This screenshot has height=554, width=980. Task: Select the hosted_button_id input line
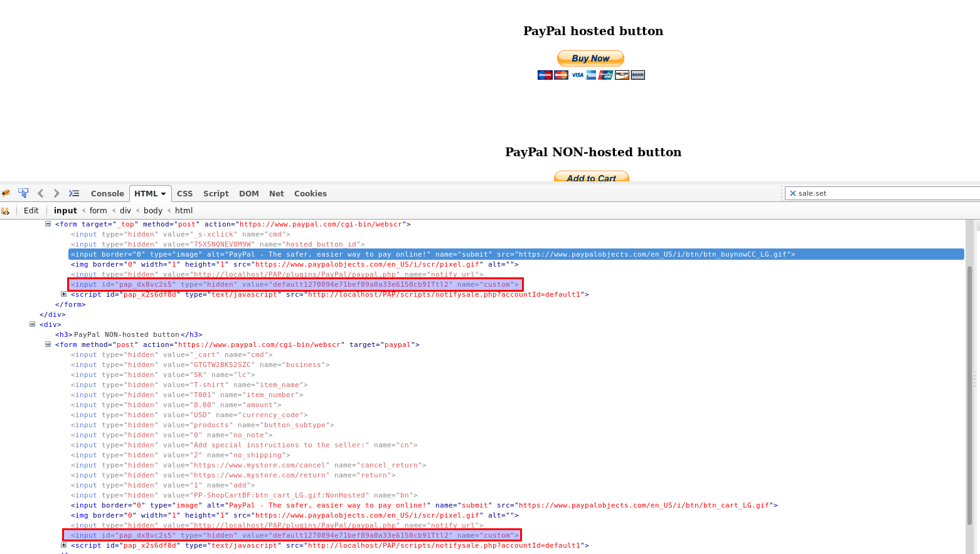click(x=217, y=244)
